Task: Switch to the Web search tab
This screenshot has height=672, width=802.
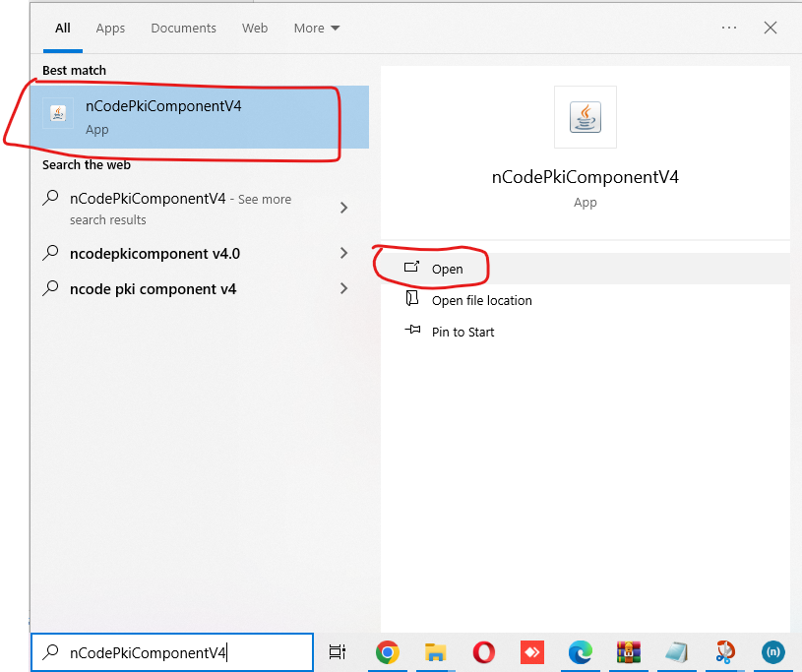Action: click(255, 29)
